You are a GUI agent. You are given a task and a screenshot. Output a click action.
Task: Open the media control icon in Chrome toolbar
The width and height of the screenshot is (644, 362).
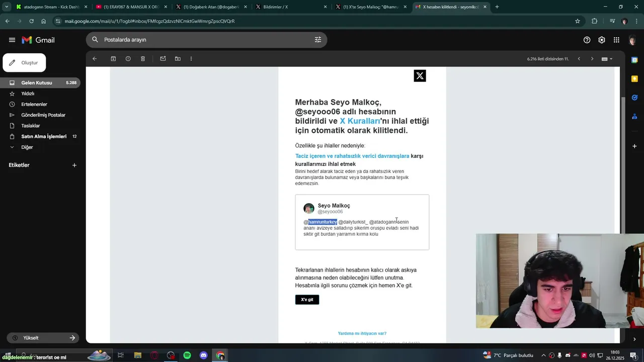tap(612, 21)
